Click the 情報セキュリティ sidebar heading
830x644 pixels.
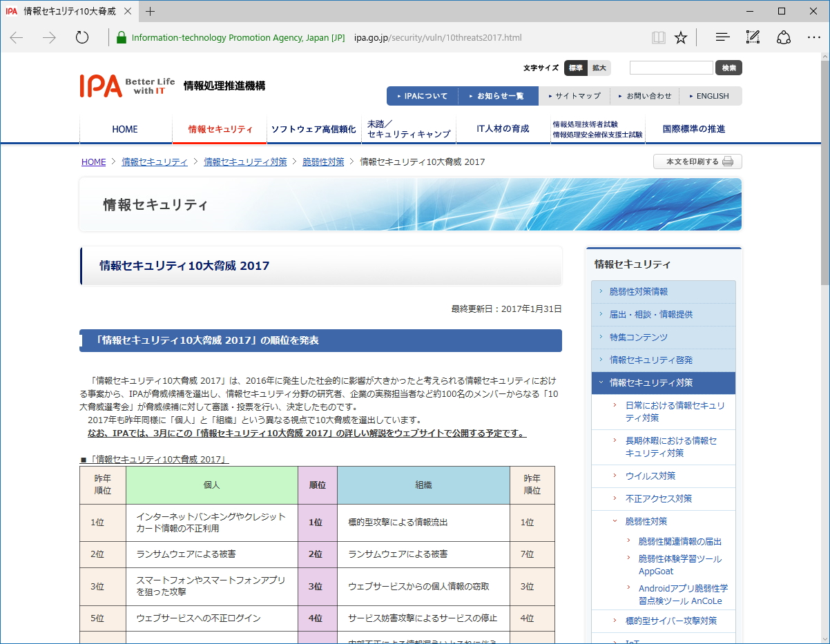coord(632,264)
